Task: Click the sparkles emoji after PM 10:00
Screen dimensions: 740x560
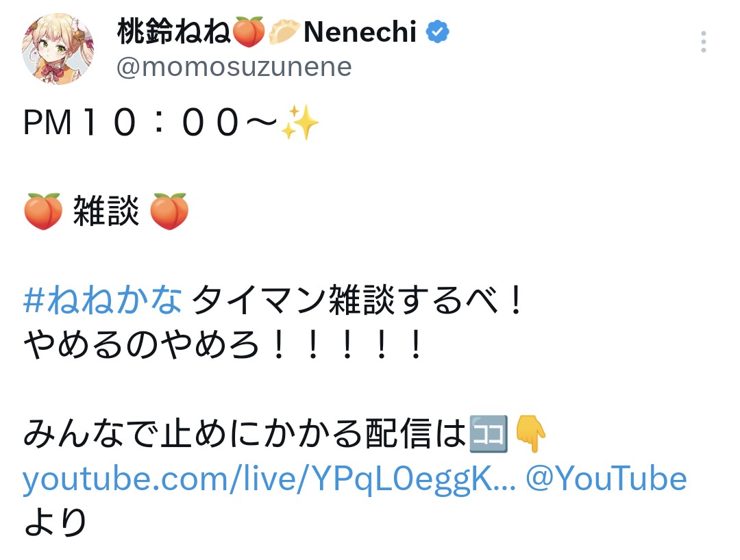Action: [x=299, y=124]
